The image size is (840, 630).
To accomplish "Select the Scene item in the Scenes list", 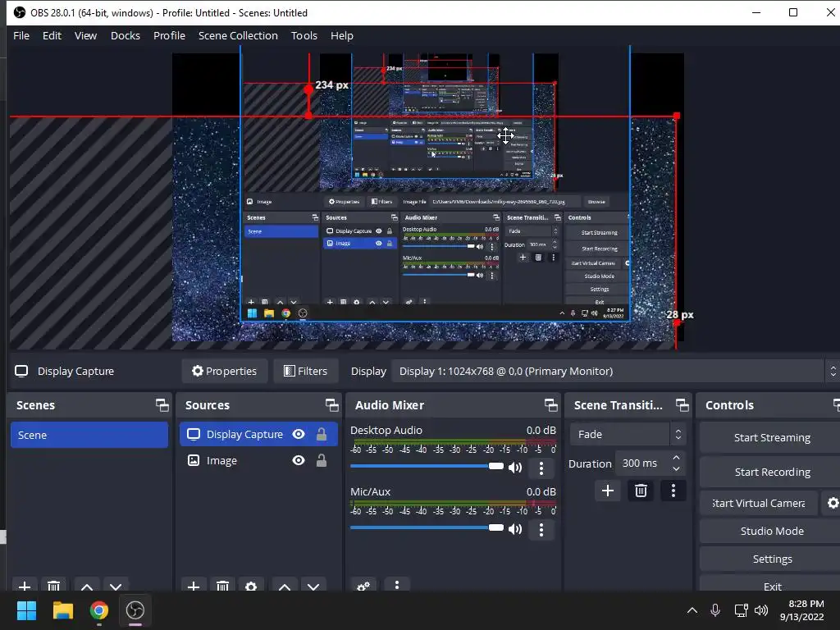I will (x=89, y=435).
